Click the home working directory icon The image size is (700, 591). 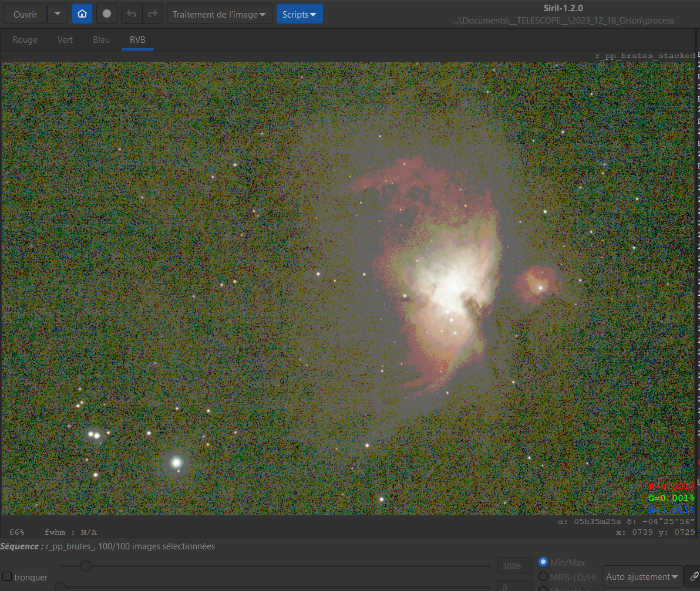click(82, 14)
